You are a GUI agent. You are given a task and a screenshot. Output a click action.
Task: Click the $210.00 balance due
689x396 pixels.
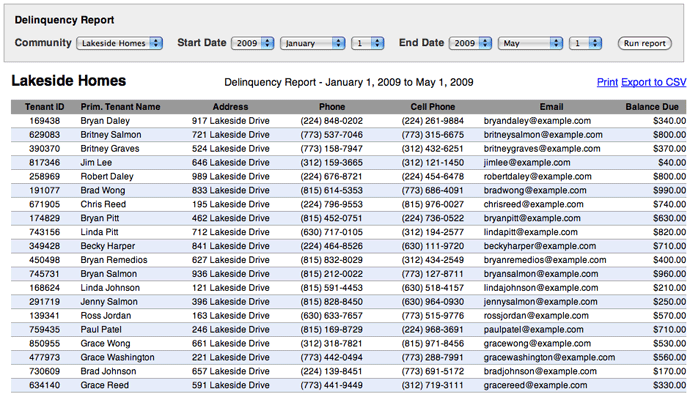tap(669, 288)
